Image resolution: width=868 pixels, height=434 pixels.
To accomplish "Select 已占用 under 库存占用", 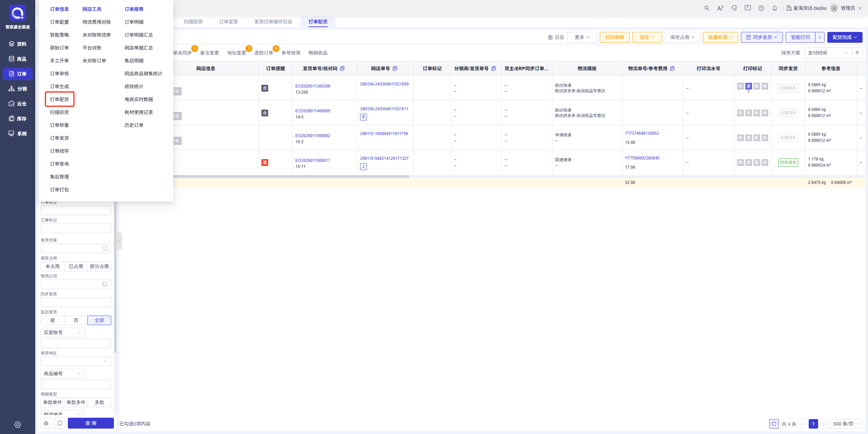I will [x=76, y=266].
